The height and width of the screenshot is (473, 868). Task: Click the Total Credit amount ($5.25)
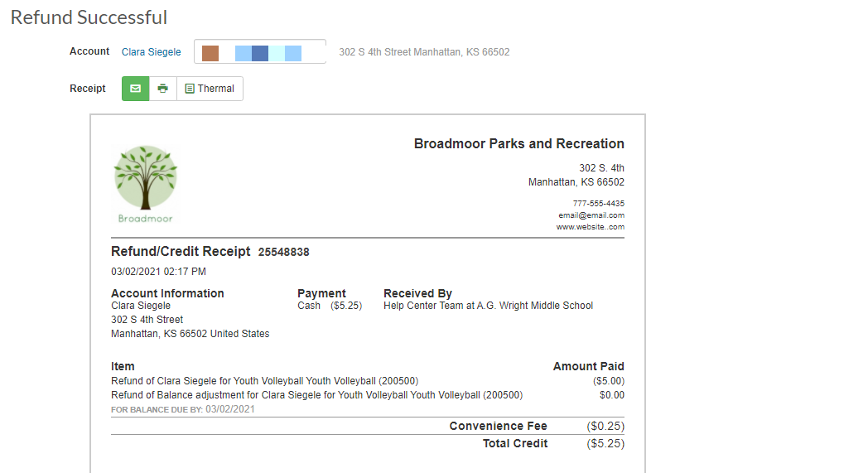click(x=605, y=443)
